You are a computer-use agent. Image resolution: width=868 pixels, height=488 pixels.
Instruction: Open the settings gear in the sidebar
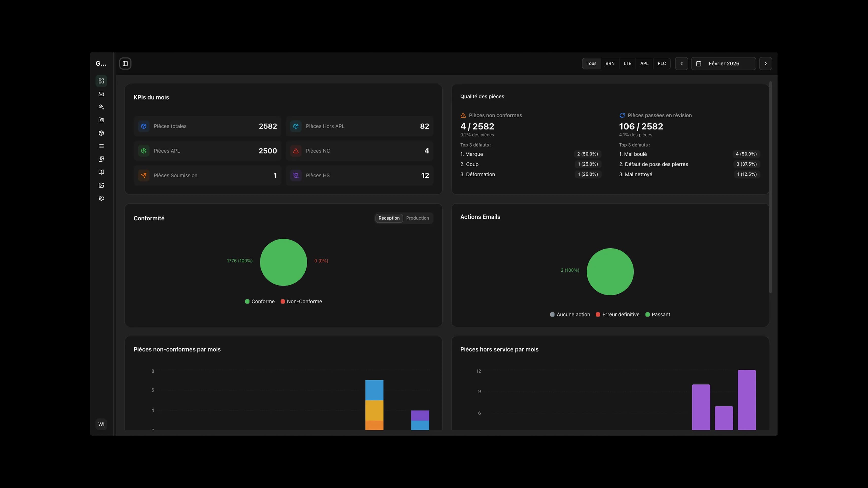pyautogui.click(x=101, y=198)
